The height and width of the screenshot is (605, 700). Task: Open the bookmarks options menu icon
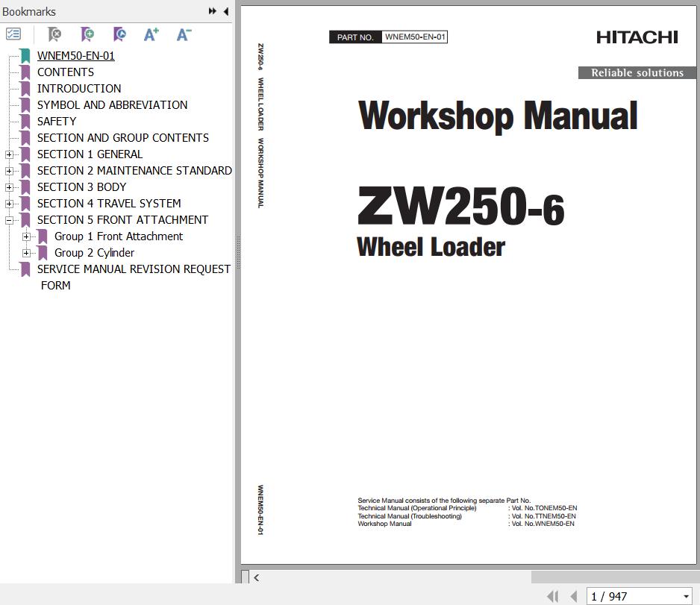pos(13,34)
